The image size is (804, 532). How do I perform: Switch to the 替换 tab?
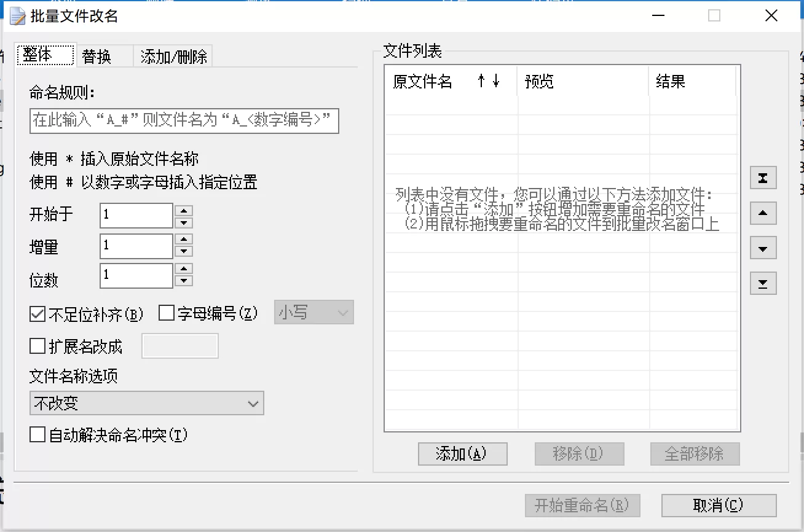[97, 57]
